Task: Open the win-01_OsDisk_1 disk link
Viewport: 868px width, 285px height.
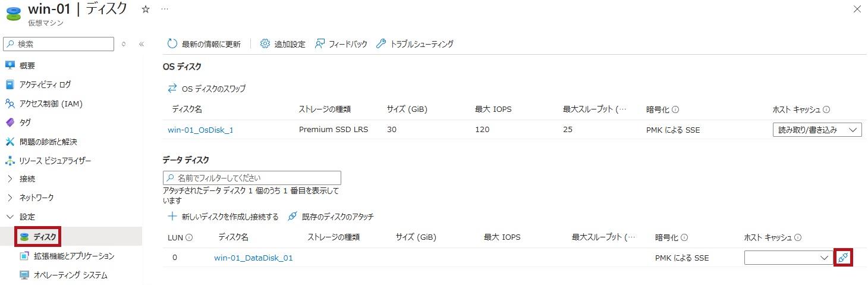Action: point(200,130)
